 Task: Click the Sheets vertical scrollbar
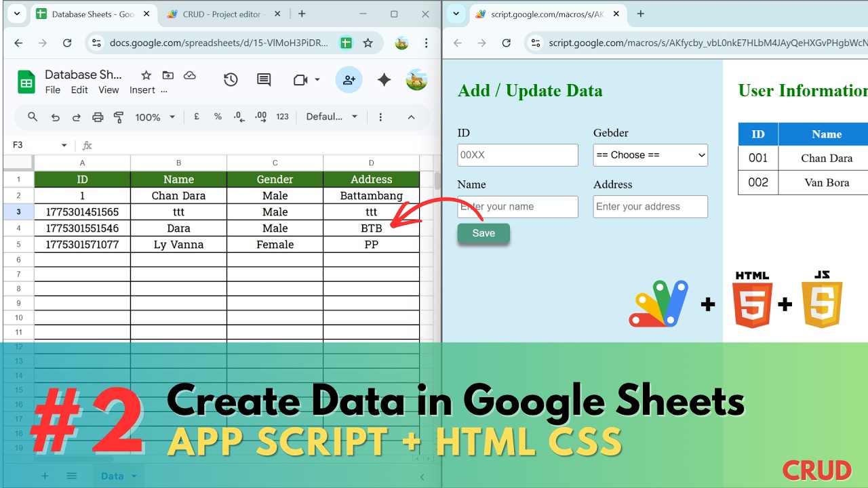pos(437,181)
